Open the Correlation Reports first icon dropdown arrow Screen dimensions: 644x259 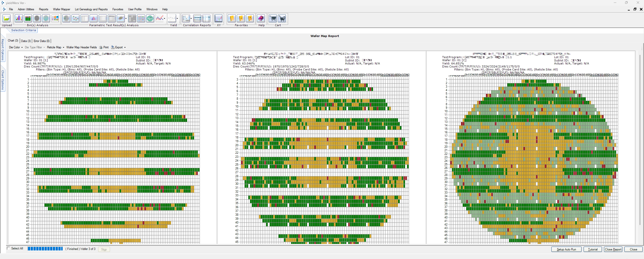click(191, 18)
